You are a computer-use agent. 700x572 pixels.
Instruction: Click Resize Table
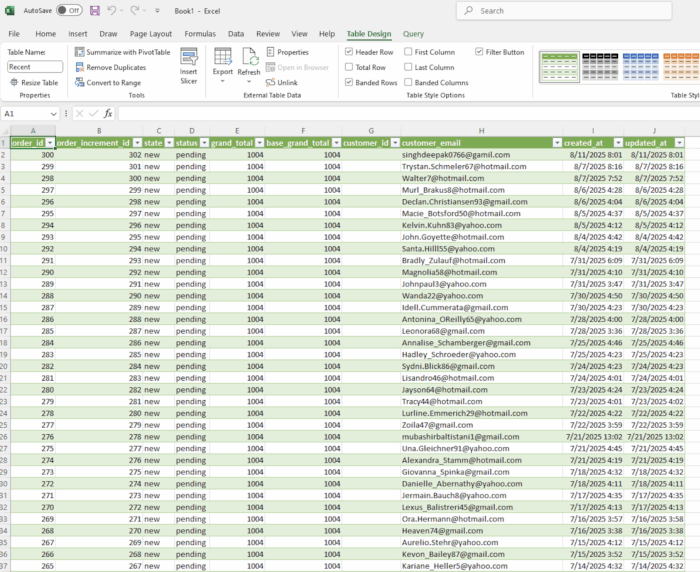[34, 83]
